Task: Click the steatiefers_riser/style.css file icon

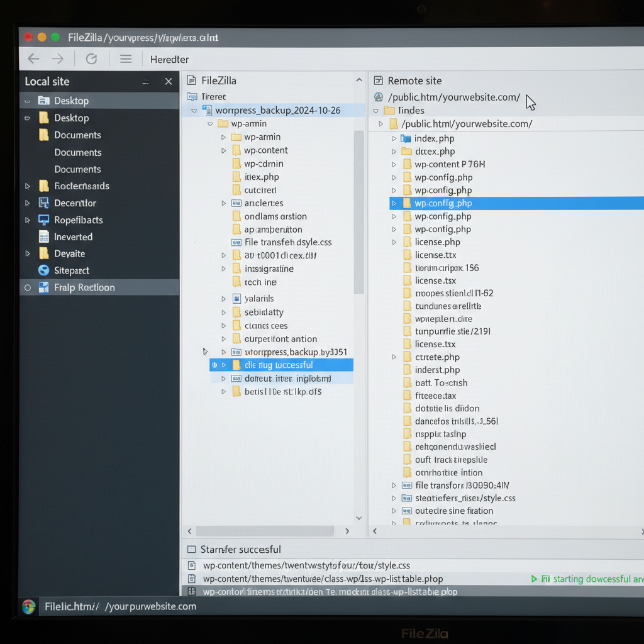Action: [407, 498]
